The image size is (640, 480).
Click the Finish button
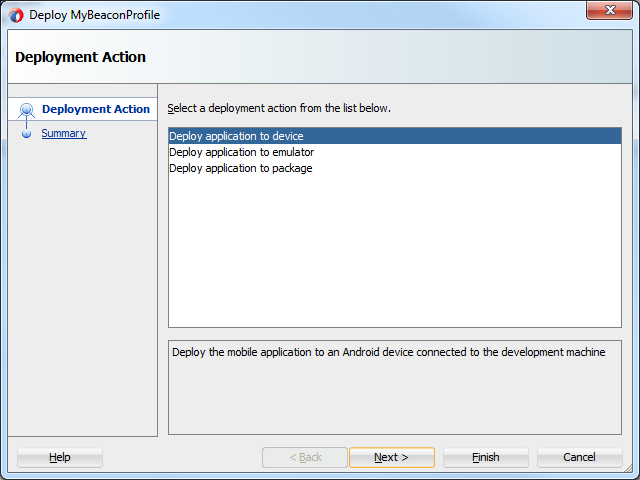click(x=486, y=457)
